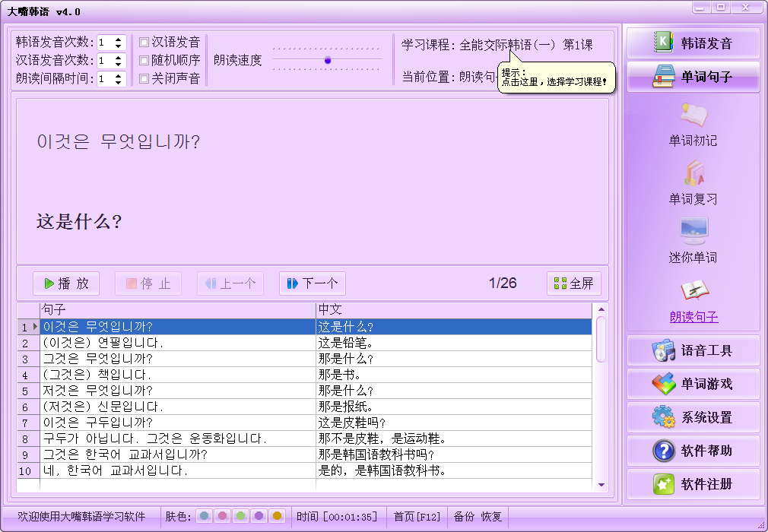Open 软件注册 software registration
The image size is (768, 532).
click(693, 484)
